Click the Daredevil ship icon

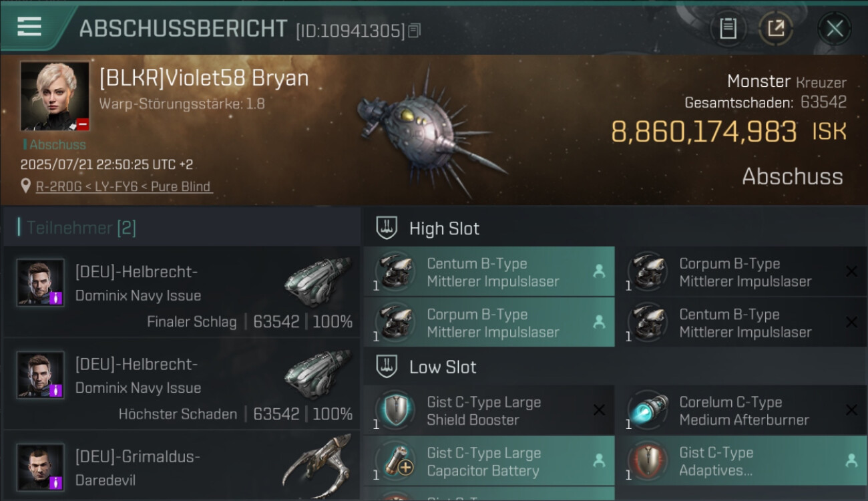click(316, 466)
